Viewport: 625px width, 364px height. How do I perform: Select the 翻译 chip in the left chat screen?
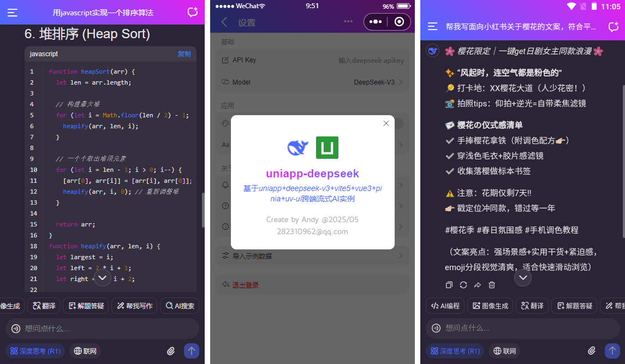44,306
